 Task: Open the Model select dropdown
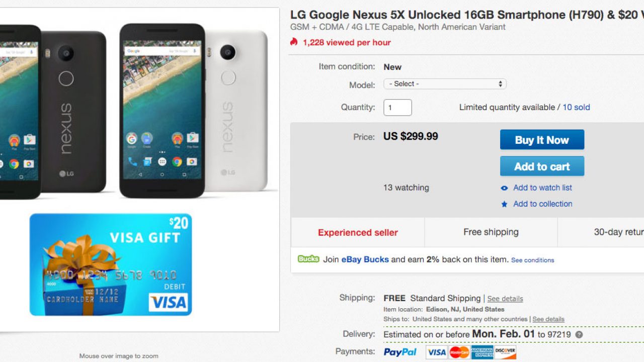coord(445,84)
